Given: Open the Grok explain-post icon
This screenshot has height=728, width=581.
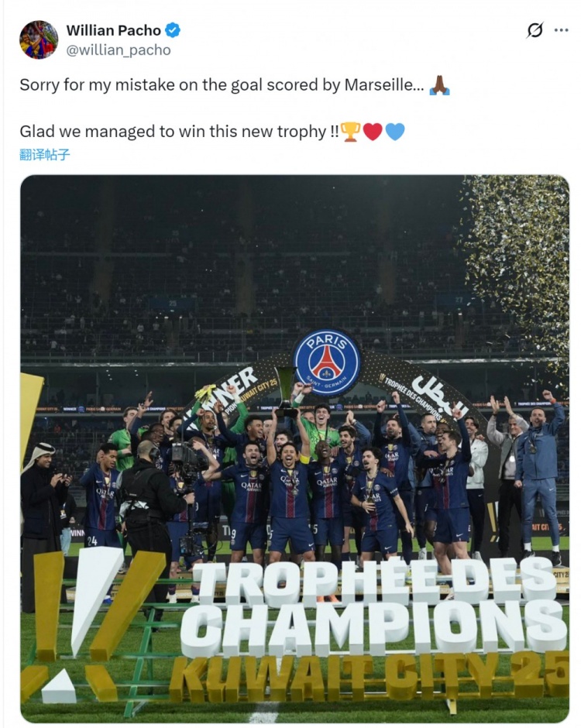Looking at the screenshot, I should (535, 31).
